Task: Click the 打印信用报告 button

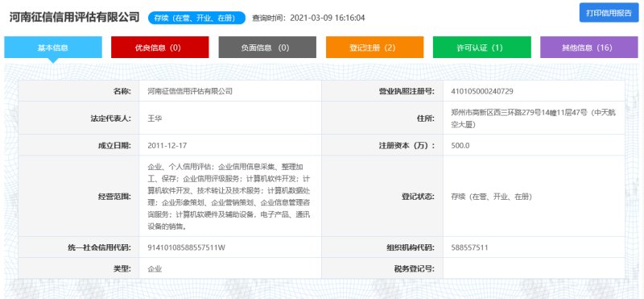Action: 609,13
